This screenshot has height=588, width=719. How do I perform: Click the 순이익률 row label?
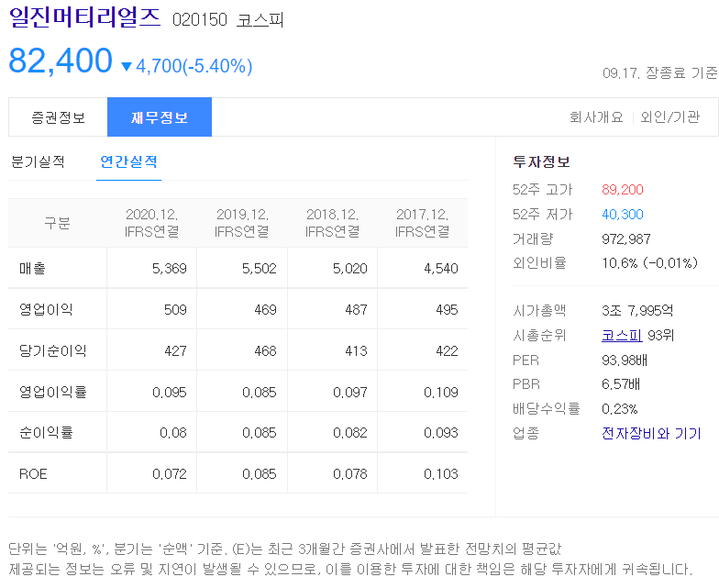(46, 433)
